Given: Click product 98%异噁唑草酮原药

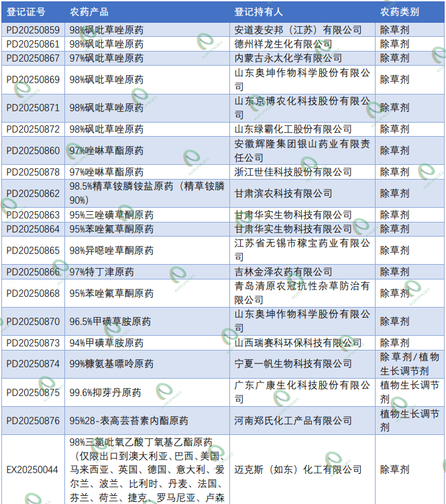Looking at the screenshot, I should click(x=111, y=251).
